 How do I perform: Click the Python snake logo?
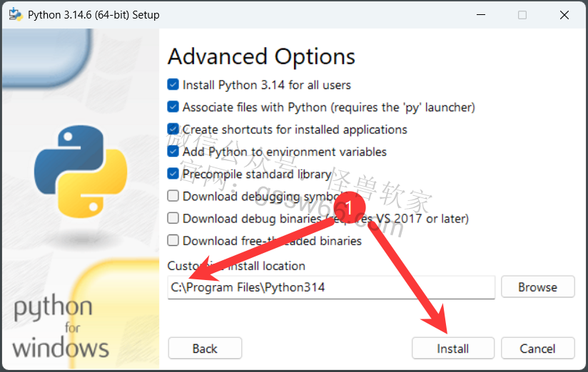81,171
